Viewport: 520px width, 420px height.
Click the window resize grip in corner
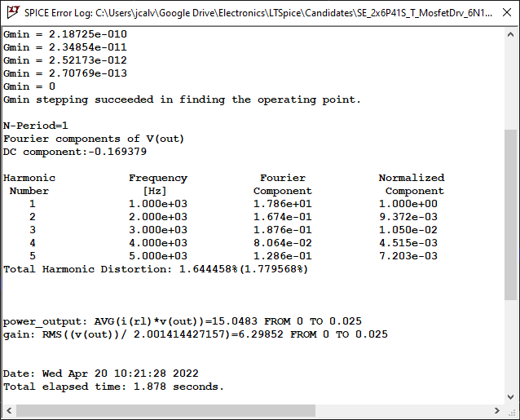[512, 412]
